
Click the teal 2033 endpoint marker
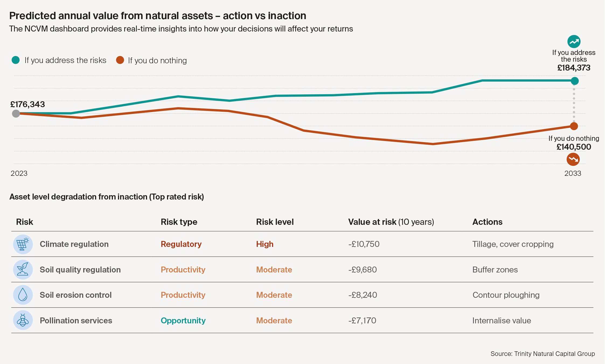[x=575, y=81]
